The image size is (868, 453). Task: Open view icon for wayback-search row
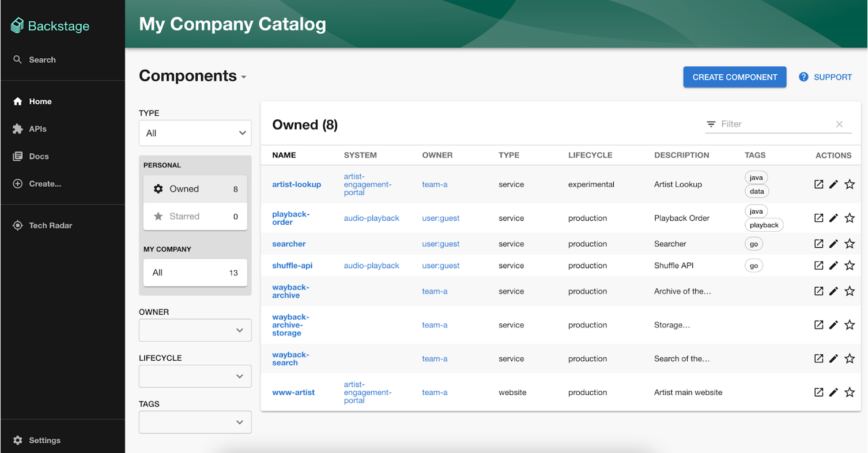818,358
